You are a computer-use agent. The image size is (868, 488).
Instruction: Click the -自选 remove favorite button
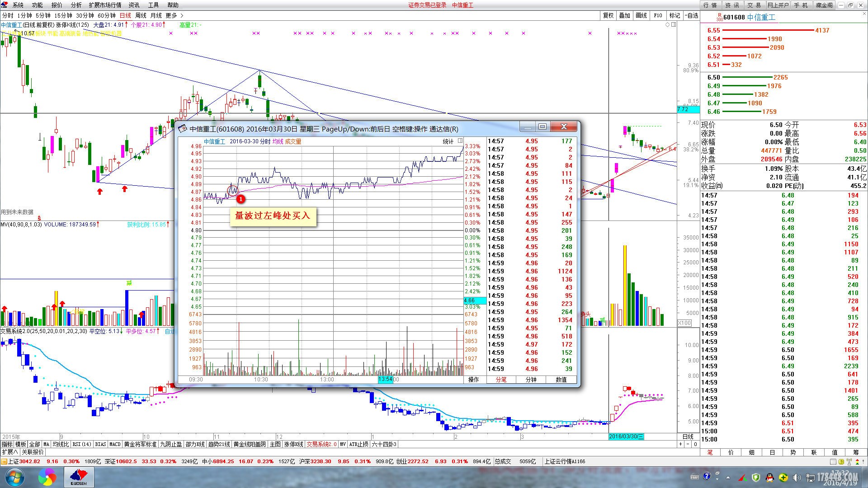coord(691,15)
